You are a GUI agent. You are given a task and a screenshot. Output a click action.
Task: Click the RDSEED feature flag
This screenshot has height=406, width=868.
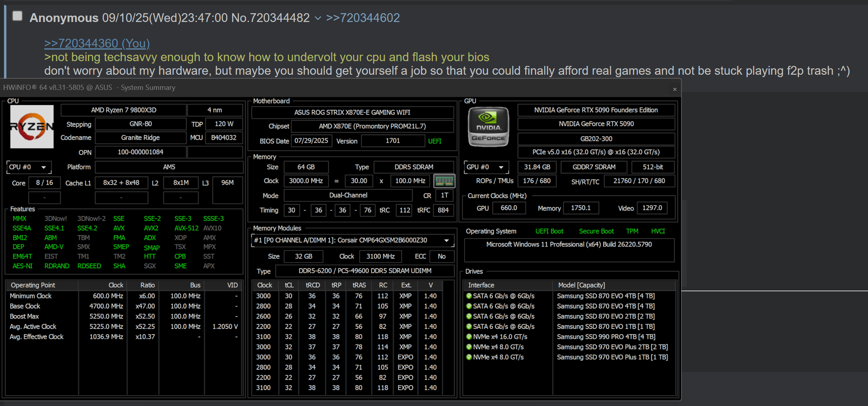[89, 266]
